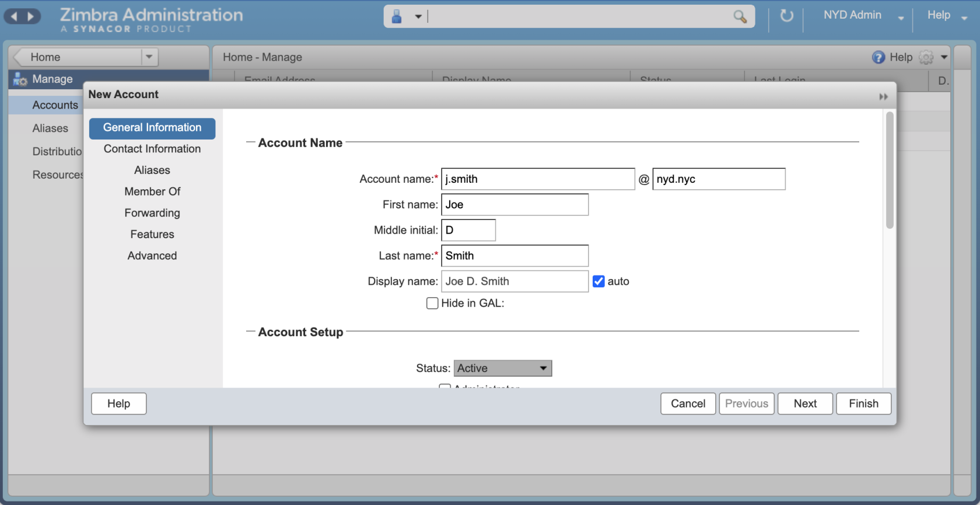
Task: Open the search type dropdown arrow
Action: coord(418,17)
